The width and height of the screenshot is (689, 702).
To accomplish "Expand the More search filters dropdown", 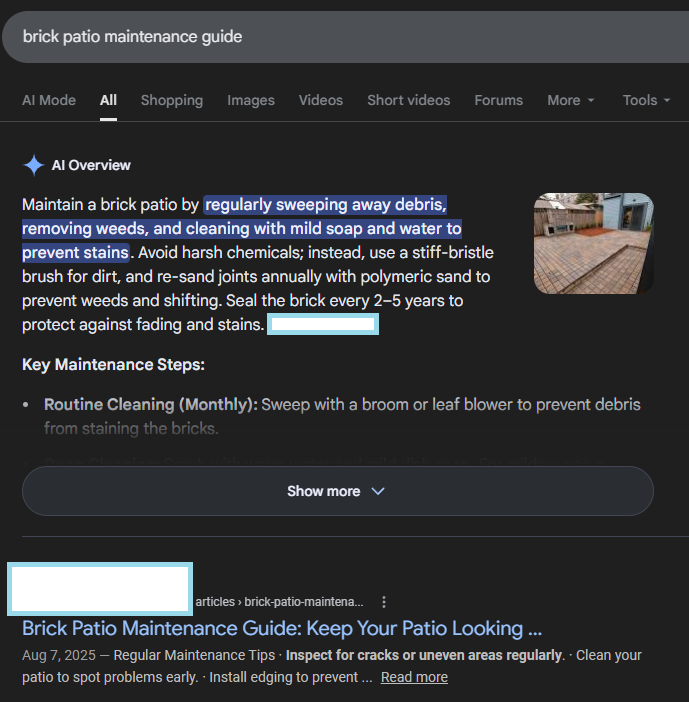I will [x=570, y=100].
